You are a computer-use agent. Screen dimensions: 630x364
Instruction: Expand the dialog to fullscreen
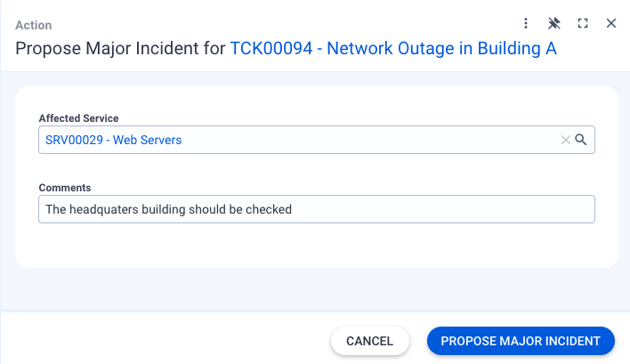pyautogui.click(x=583, y=23)
